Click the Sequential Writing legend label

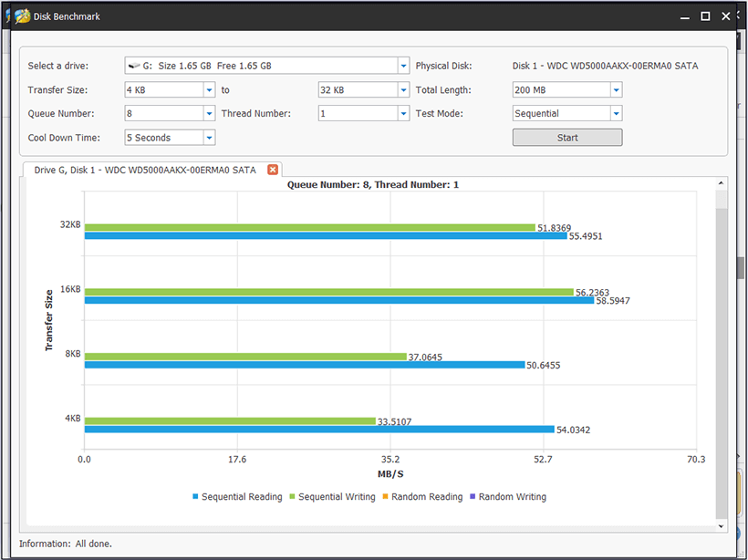point(337,496)
